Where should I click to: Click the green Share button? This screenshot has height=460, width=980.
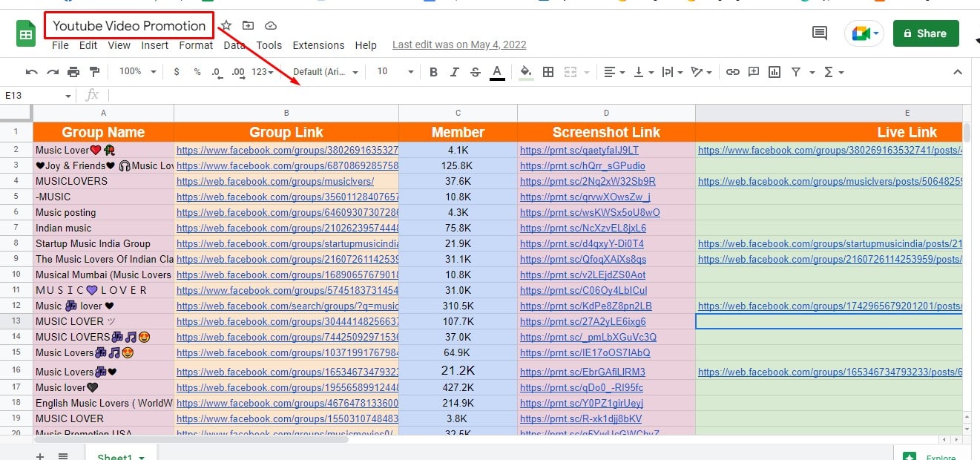pos(926,33)
